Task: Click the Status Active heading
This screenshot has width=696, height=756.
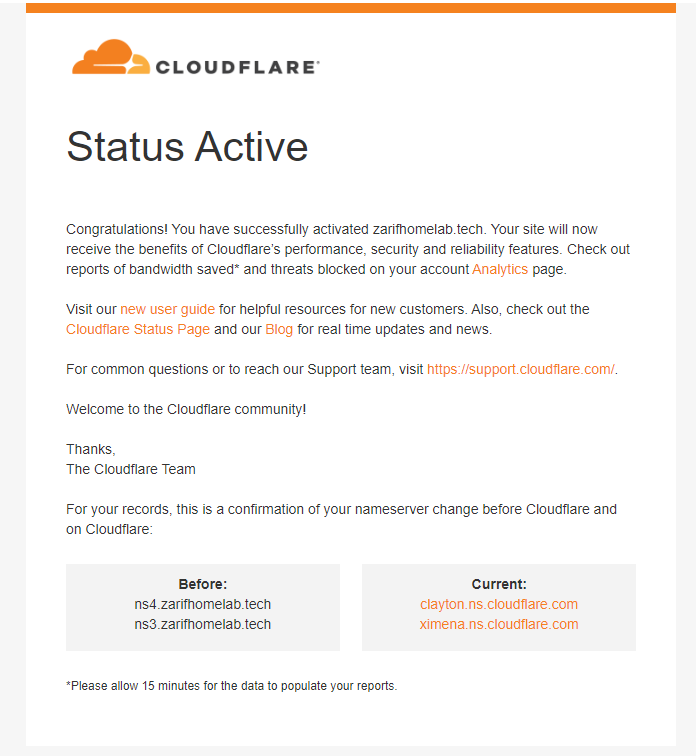Action: (x=187, y=147)
